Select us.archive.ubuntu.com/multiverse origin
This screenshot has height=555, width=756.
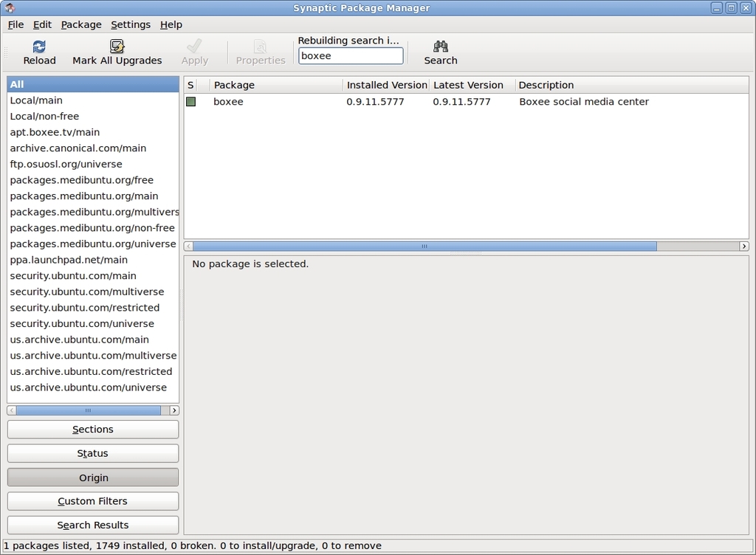92,355
